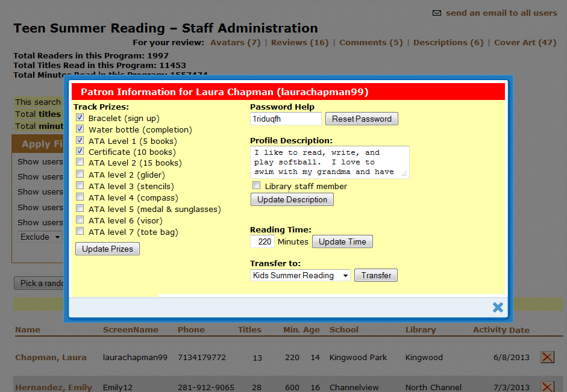
Task: Close the Patron Information dialog
Action: coord(498,308)
